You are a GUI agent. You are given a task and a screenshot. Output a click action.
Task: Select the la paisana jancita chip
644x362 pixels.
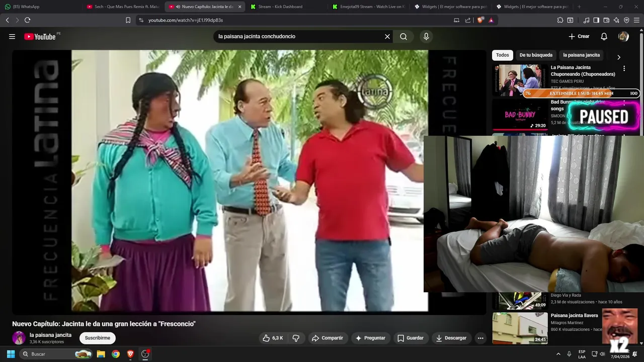click(581, 55)
